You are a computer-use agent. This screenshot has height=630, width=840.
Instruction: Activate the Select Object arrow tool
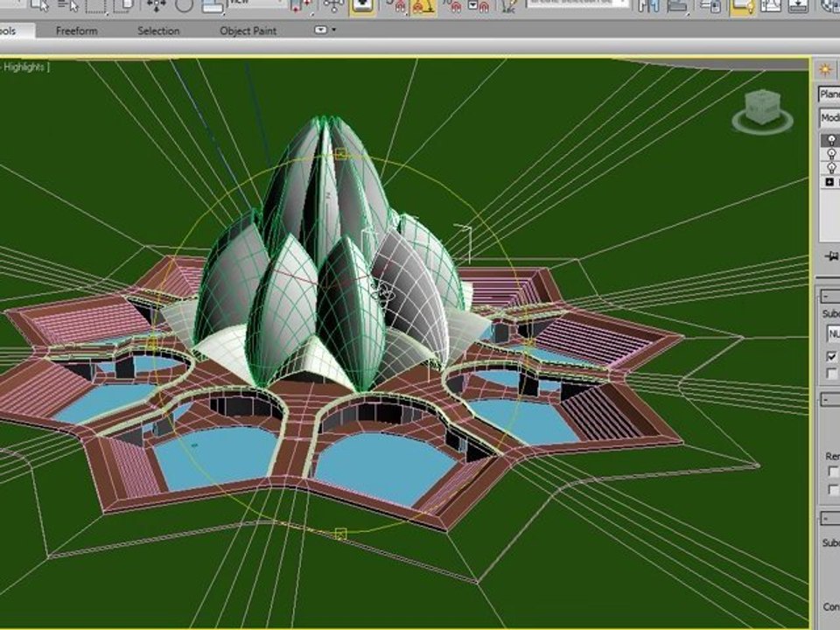[x=39, y=5]
